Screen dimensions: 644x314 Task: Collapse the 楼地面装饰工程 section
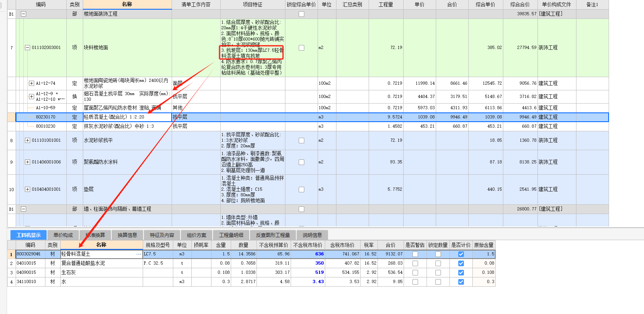coord(23,14)
